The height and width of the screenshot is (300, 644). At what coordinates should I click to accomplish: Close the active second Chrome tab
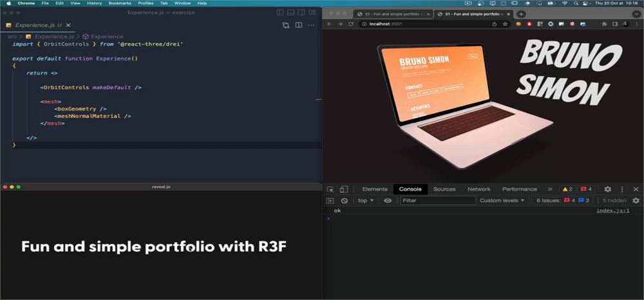(x=509, y=14)
